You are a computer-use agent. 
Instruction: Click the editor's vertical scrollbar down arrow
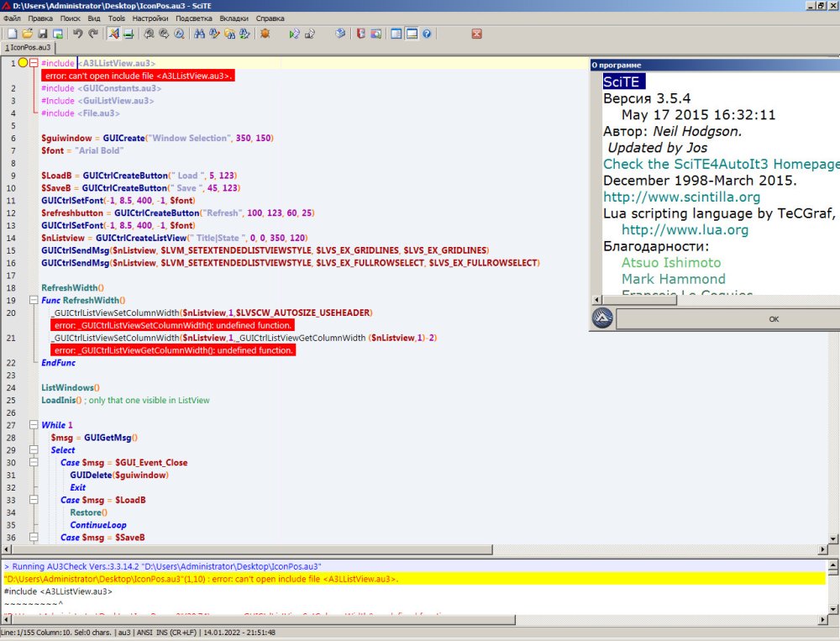833,539
